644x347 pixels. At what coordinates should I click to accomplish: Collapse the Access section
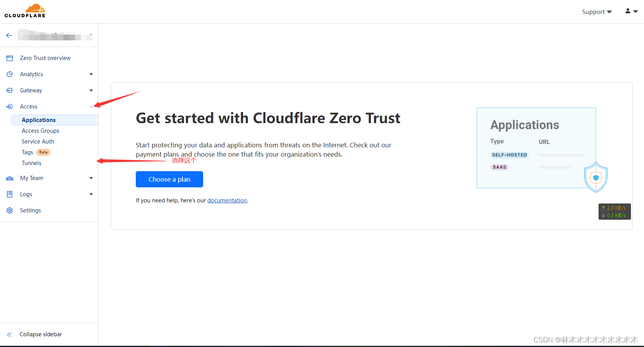point(91,106)
